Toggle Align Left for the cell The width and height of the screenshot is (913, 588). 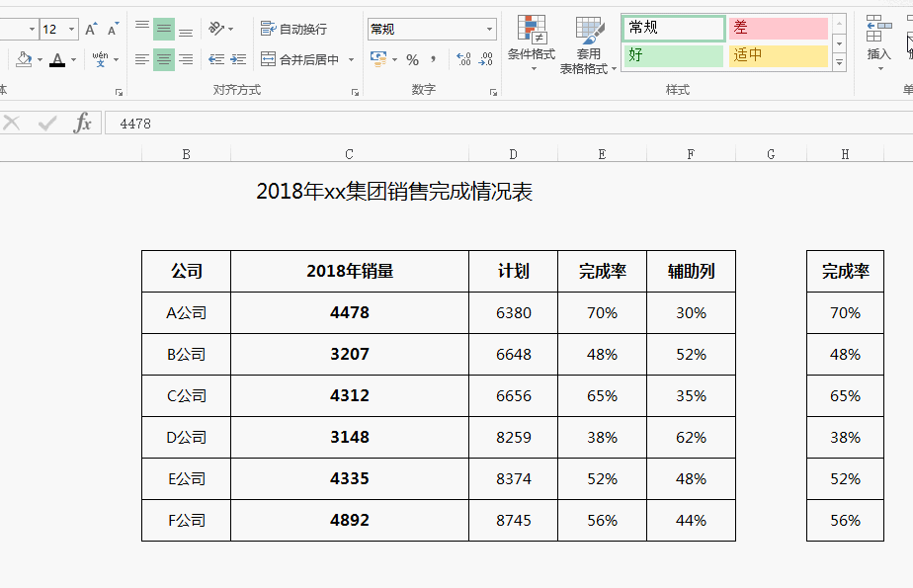click(x=142, y=59)
